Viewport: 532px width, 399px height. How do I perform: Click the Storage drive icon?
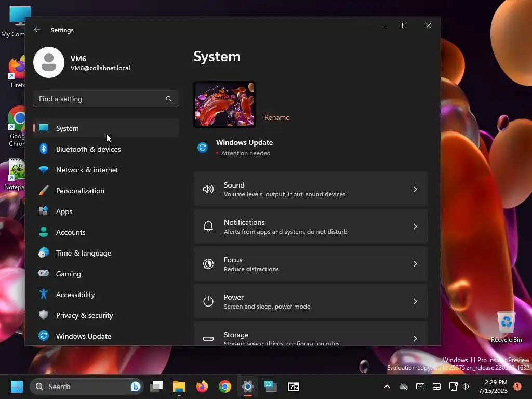point(208,339)
